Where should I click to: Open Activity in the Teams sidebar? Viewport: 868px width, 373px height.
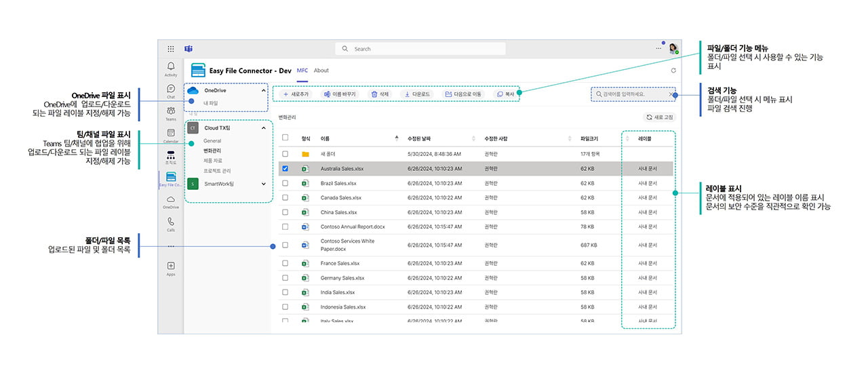[171, 69]
